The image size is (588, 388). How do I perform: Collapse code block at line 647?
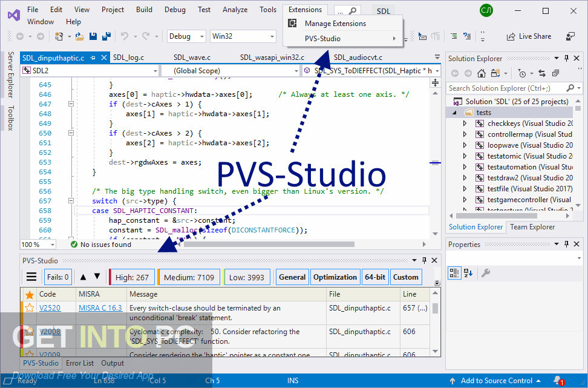pyautogui.click(x=71, y=104)
